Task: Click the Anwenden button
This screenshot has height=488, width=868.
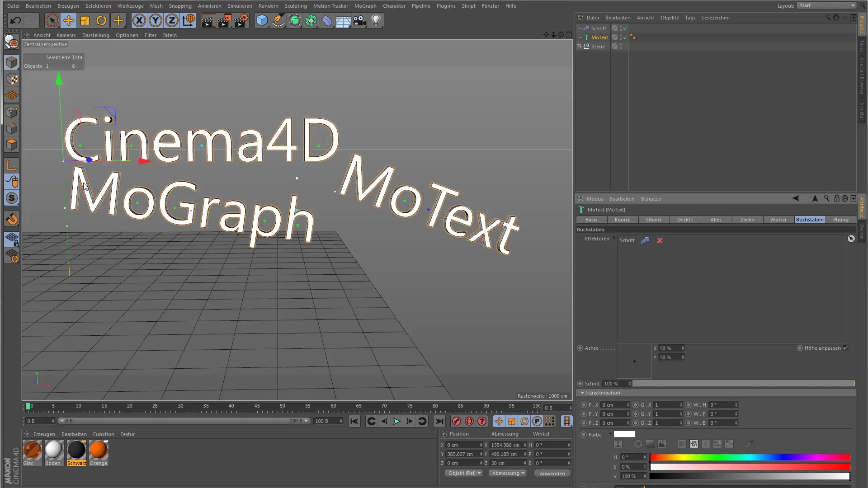Action: click(552, 474)
